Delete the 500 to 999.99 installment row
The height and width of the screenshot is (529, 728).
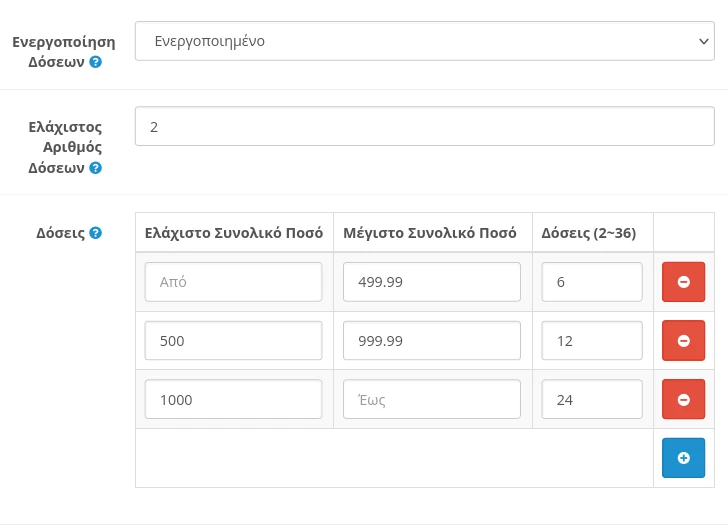[683, 341]
